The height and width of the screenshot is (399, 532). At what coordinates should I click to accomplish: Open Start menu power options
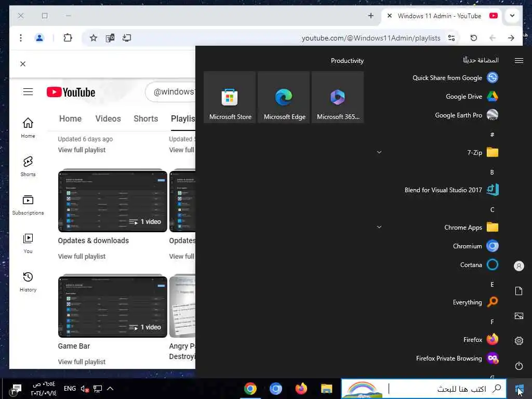[519, 366]
